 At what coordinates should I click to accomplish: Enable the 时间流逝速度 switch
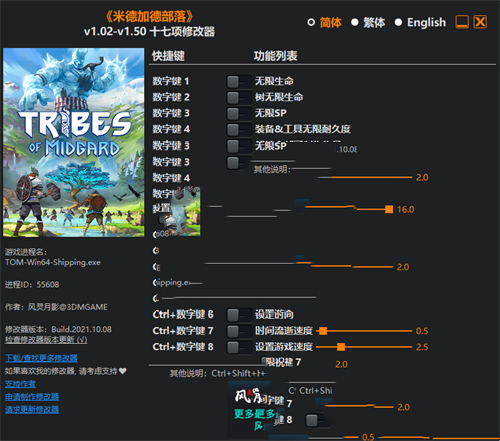pyautogui.click(x=239, y=331)
